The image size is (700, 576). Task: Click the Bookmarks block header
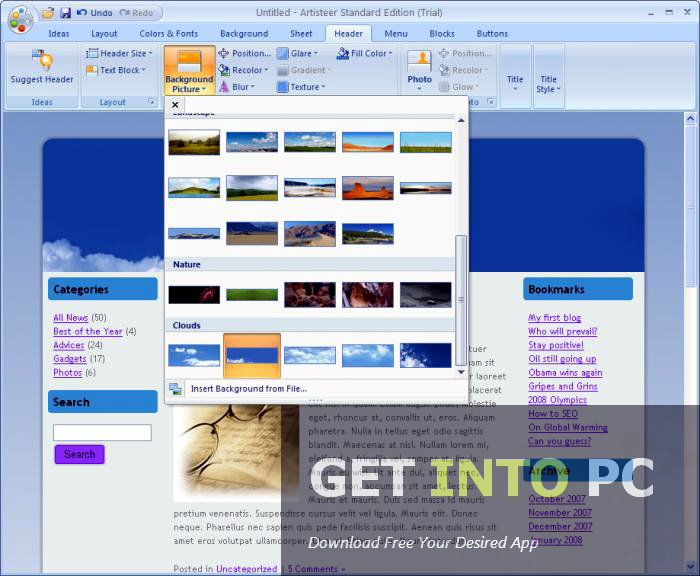(578, 289)
